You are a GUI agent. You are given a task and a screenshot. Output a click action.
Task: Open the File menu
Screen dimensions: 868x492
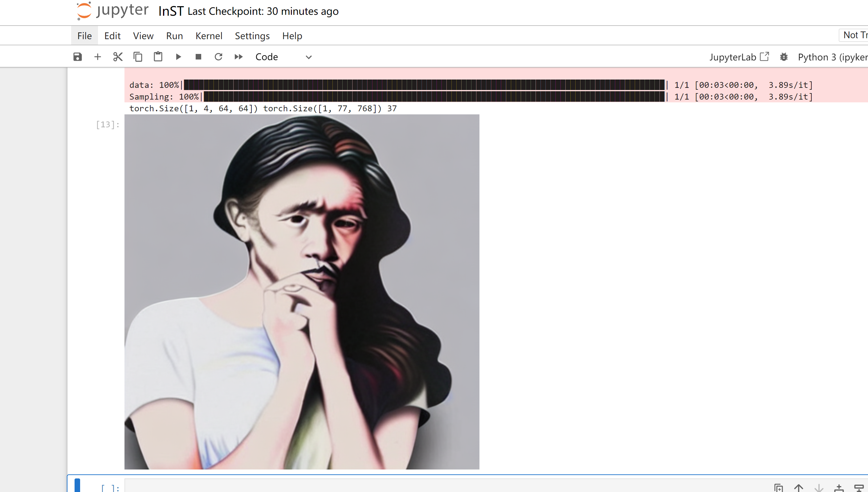(84, 36)
